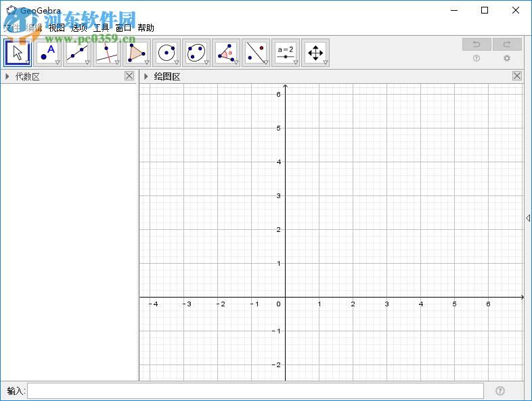Open the Slider tool dropdown arrow
Image resolution: width=532 pixels, height=401 pixels.
point(296,62)
